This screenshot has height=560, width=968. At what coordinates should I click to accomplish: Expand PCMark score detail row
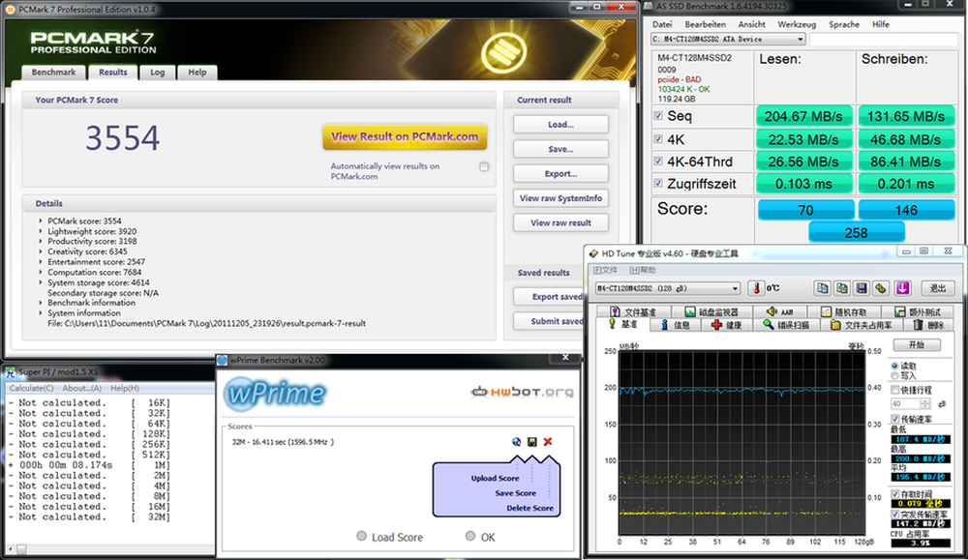[41, 221]
